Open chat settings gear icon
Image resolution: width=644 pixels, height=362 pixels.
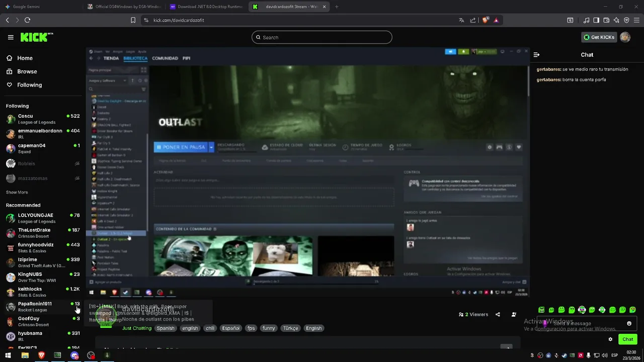(610, 339)
